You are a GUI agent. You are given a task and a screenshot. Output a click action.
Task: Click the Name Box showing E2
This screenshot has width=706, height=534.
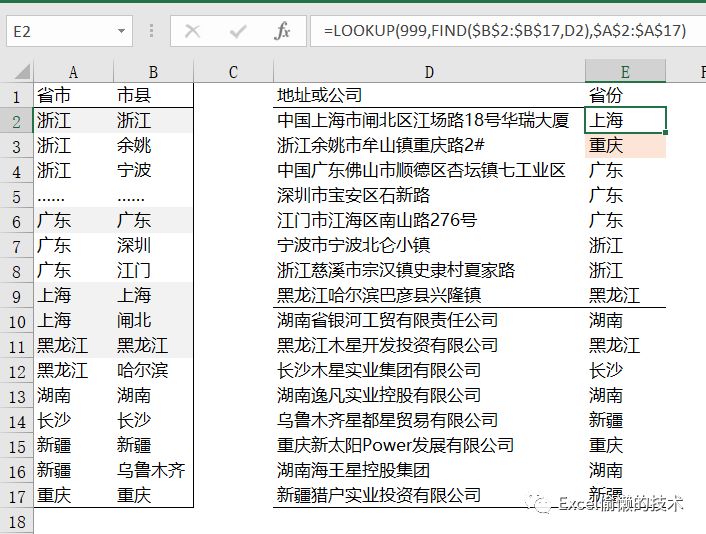click(x=70, y=31)
